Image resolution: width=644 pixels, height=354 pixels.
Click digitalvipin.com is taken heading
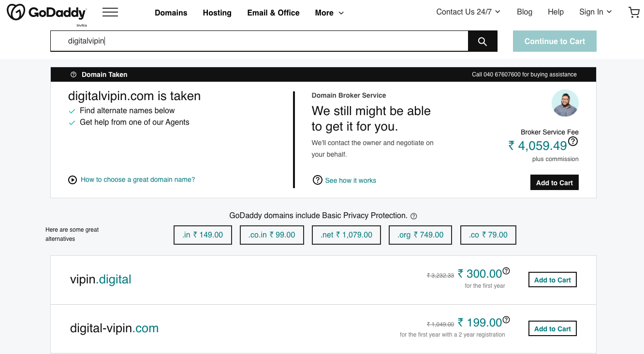coord(134,96)
